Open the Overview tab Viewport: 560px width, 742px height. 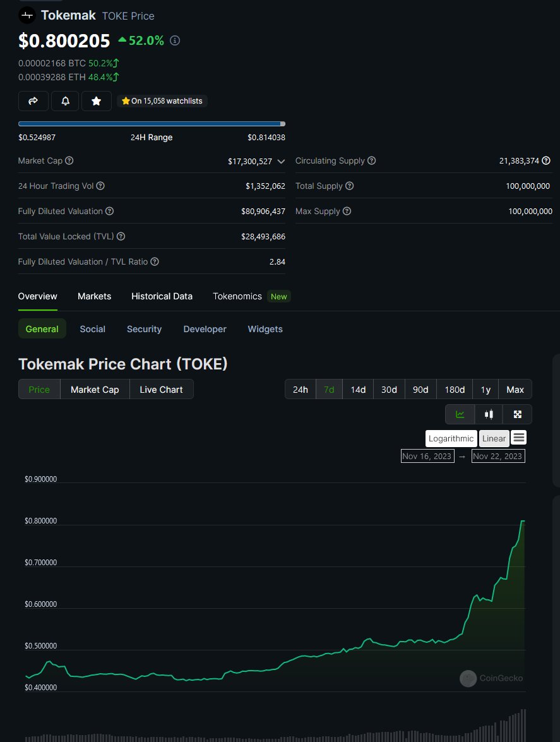[x=37, y=296]
